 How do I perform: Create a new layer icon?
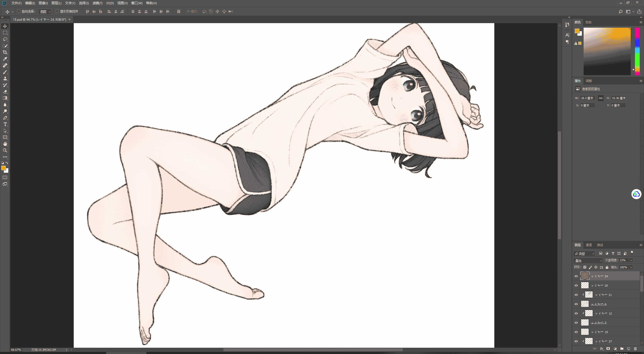click(629, 349)
